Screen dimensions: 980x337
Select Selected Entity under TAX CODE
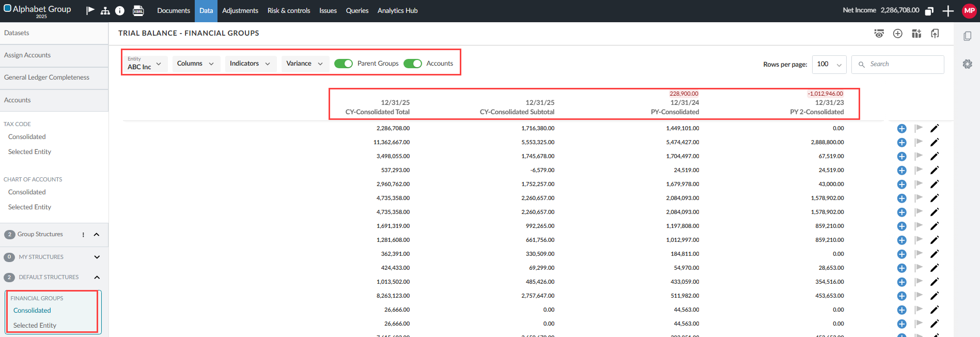(x=29, y=152)
